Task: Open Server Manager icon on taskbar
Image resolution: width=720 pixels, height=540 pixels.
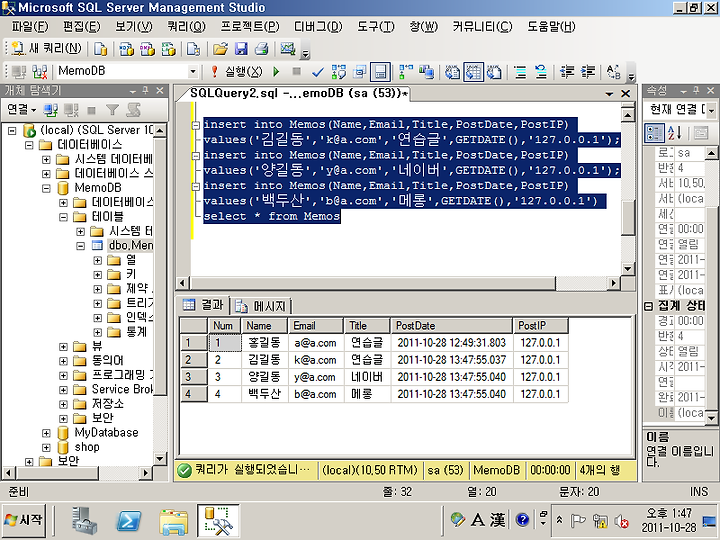Action: tap(84, 521)
